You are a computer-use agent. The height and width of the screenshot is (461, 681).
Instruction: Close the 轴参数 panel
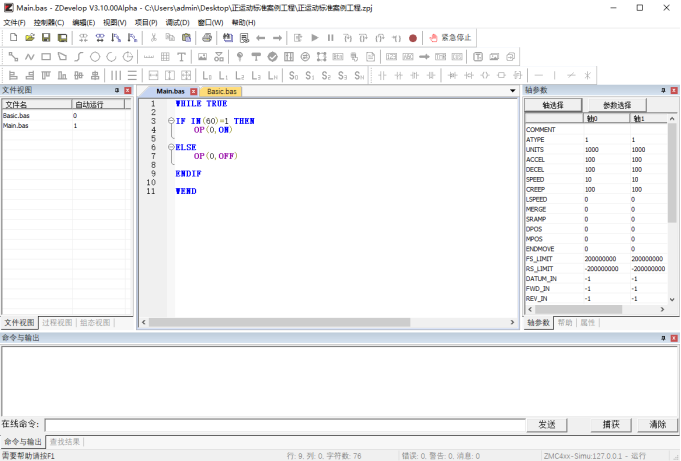click(x=674, y=90)
